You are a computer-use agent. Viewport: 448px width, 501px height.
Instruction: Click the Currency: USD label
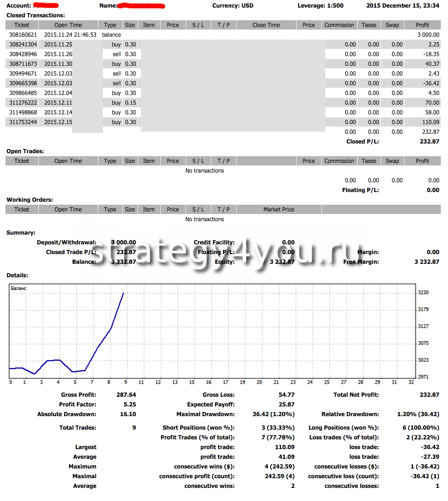click(232, 5)
